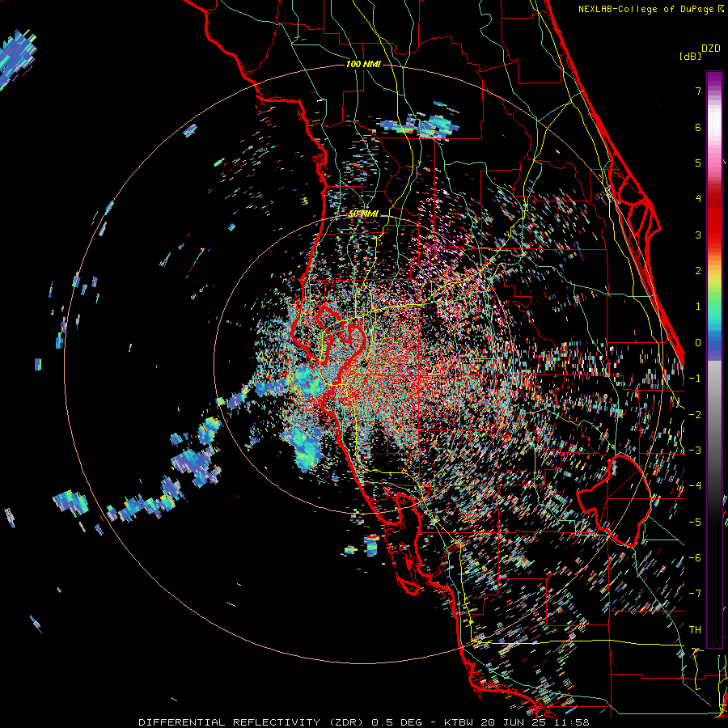This screenshot has height=728, width=728.
Task: Click the -4 value on the color scale
Action: point(695,486)
